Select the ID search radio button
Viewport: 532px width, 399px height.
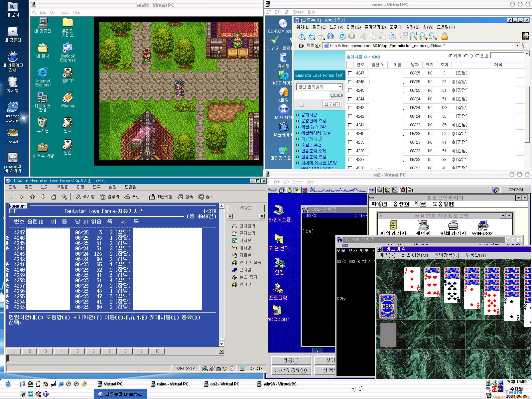coord(466,56)
